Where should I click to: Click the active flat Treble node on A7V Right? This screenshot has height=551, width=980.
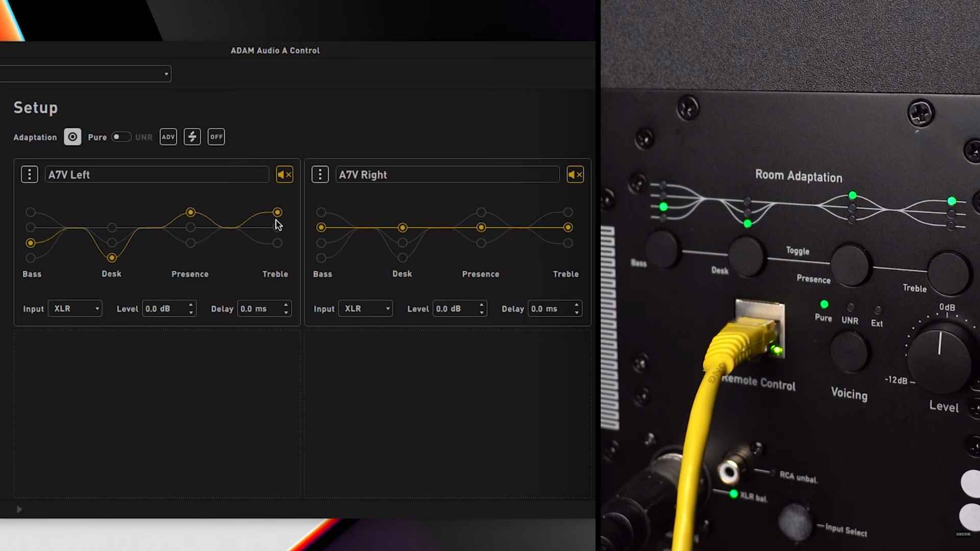point(568,228)
